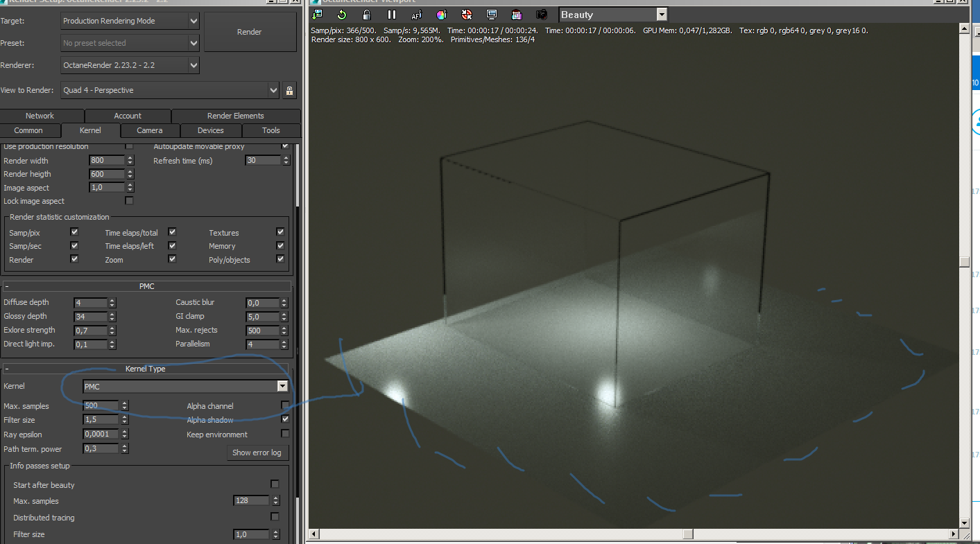Image resolution: width=980 pixels, height=544 pixels.
Task: Toggle the viewport lock icon
Action: [367, 14]
